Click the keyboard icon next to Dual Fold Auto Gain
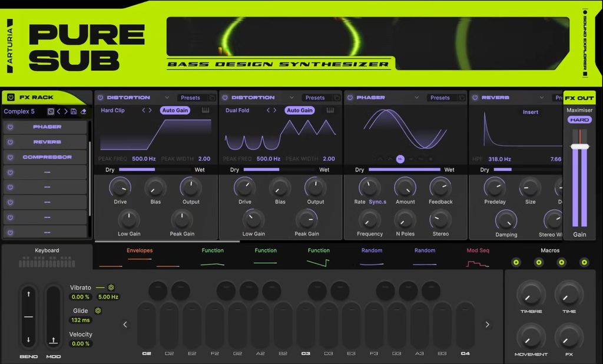The image size is (603, 364). (330, 110)
